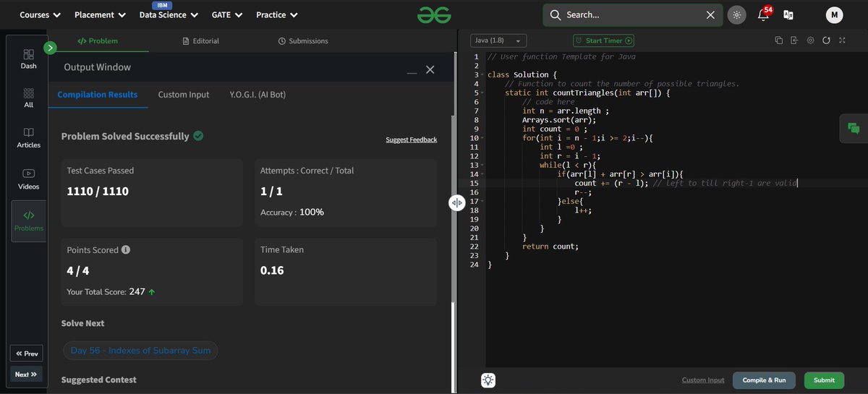The width and height of the screenshot is (868, 394).
Task: Switch to the Editorial tab
Action: [x=200, y=41]
